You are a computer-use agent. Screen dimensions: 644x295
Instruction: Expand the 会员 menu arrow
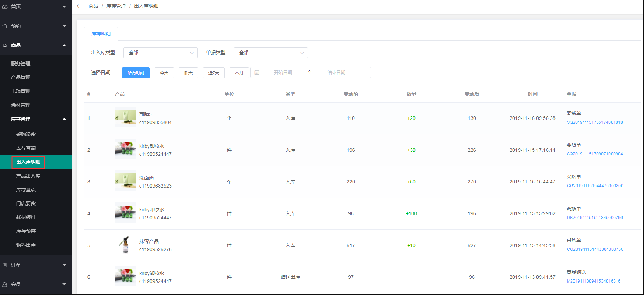(64, 284)
